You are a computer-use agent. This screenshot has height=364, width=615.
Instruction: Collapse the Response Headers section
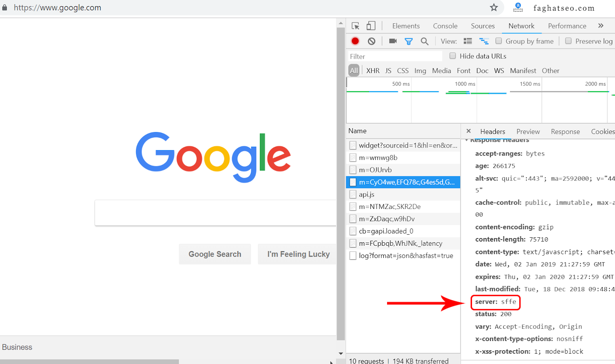pos(467,140)
